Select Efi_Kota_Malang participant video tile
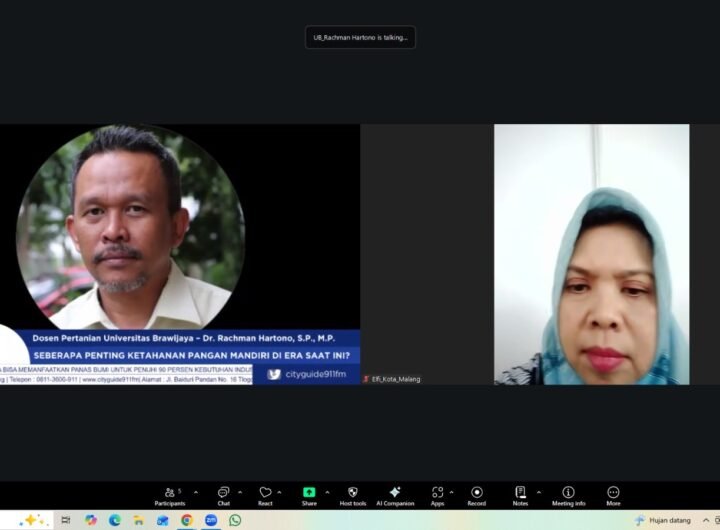720x530 pixels. pyautogui.click(x=591, y=254)
